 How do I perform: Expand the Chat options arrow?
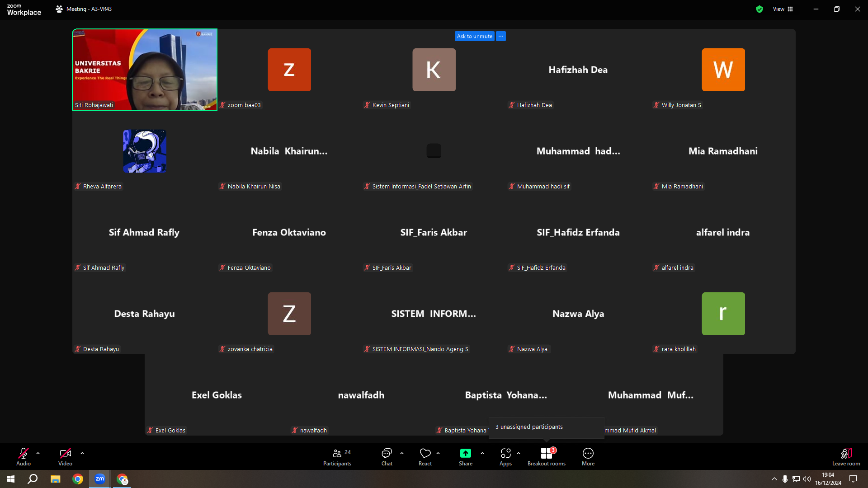tap(402, 453)
